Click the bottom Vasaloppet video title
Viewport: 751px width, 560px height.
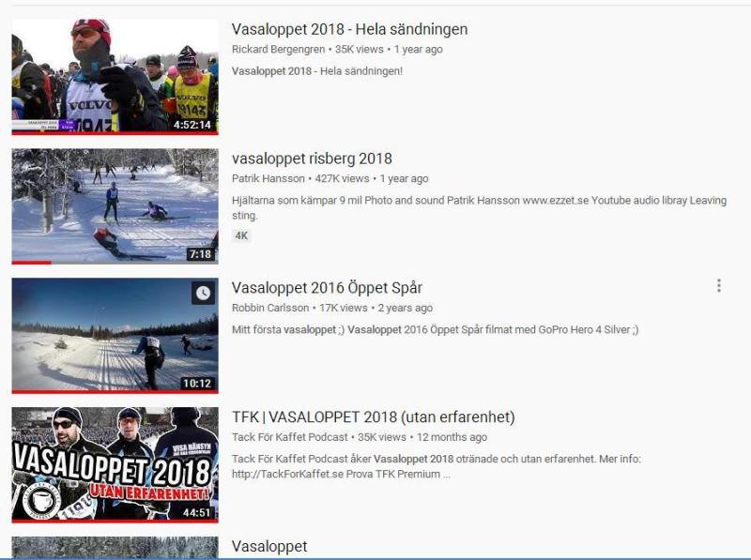click(x=269, y=547)
